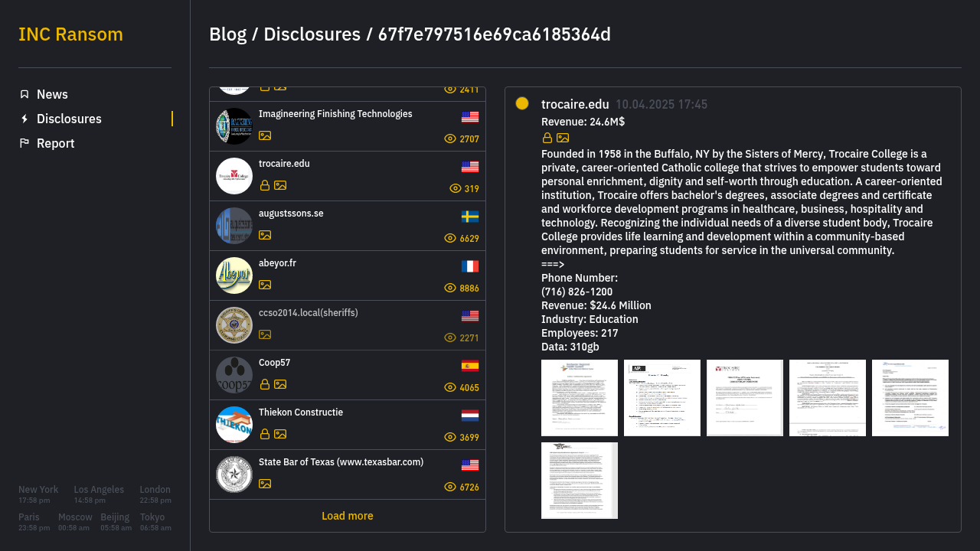Click the image icon on trocaire.edu row
The height and width of the screenshot is (551, 980).
pos(280,185)
